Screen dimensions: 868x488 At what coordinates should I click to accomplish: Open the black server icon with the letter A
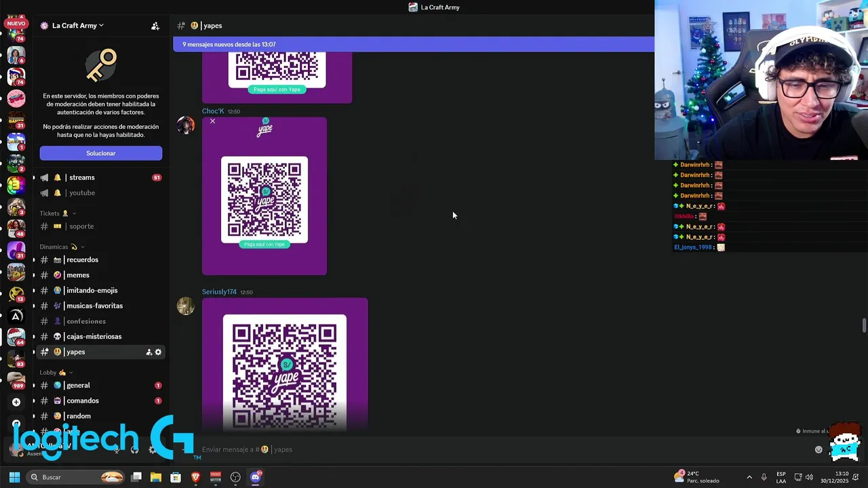pyautogui.click(x=16, y=315)
